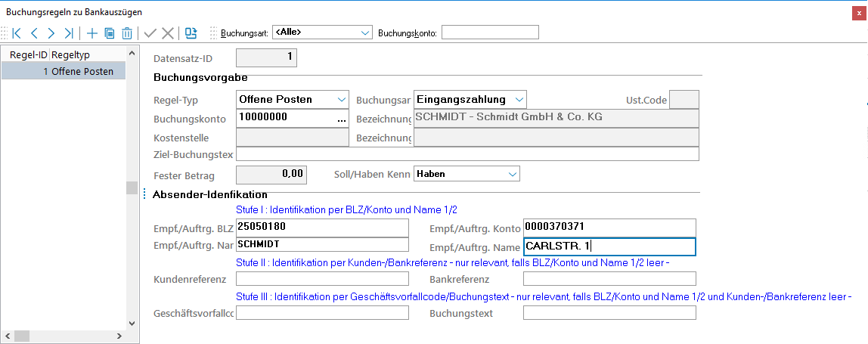The image size is (868, 344).
Task: Add a new booking rule
Action: click(92, 33)
